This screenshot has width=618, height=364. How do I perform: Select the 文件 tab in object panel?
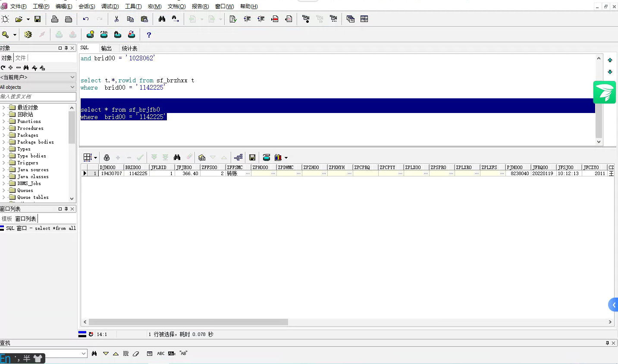(x=21, y=58)
